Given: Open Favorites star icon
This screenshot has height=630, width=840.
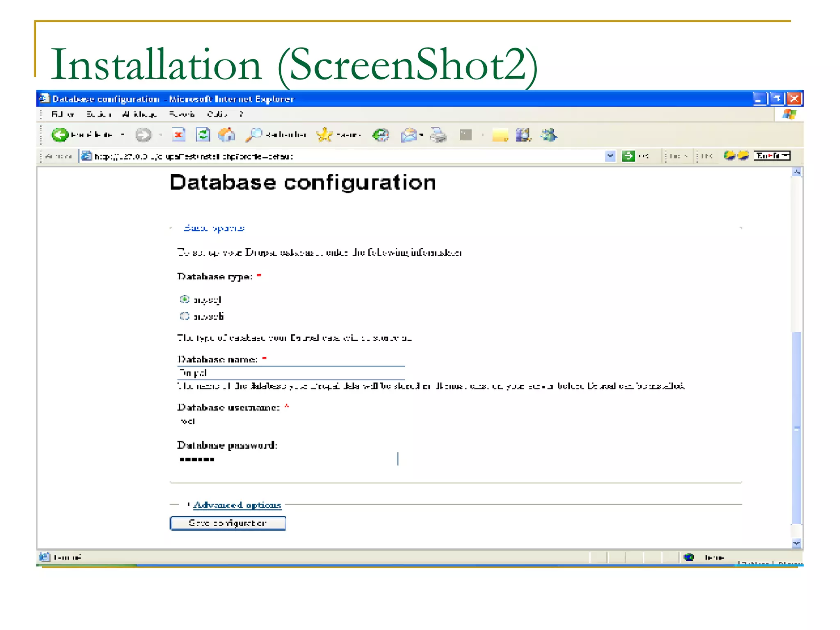Looking at the screenshot, I should (x=324, y=135).
